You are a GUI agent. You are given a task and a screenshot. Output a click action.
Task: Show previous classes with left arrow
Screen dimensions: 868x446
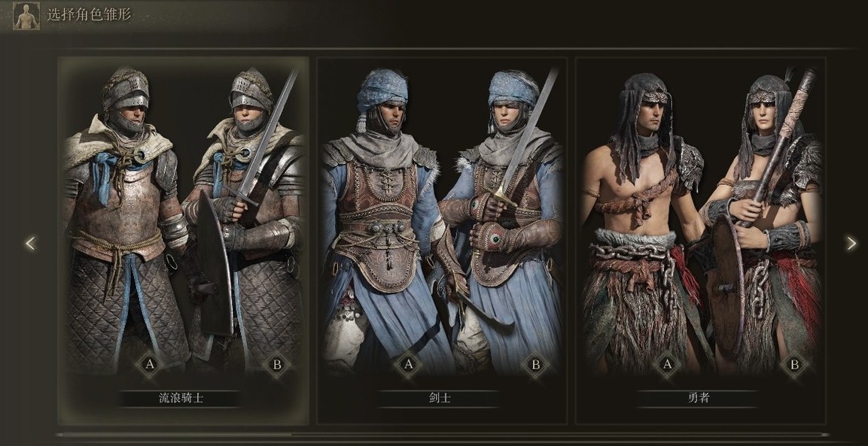click(30, 243)
